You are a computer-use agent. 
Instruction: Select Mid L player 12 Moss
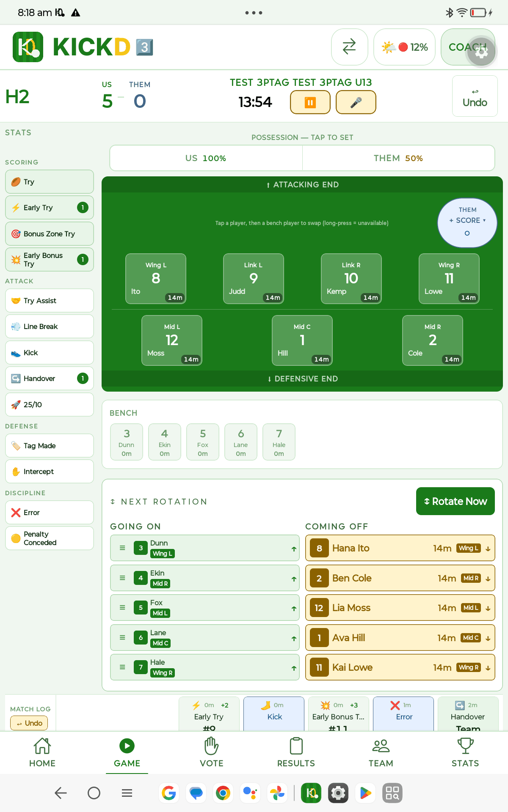pos(172,340)
